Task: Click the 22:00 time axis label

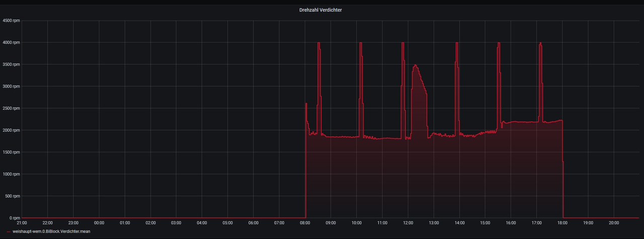Action: (48, 222)
